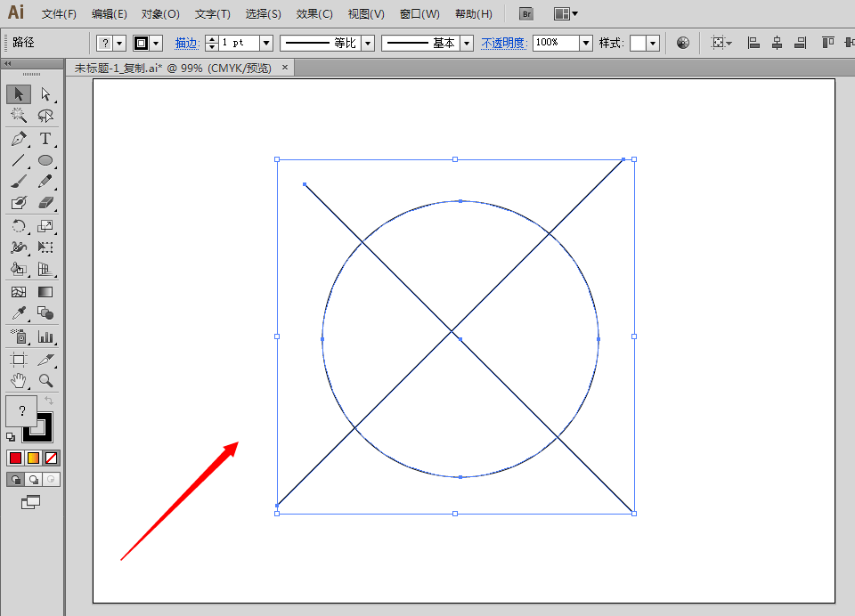Set paint to None (red slash)
The height and width of the screenshot is (616, 855).
point(52,458)
